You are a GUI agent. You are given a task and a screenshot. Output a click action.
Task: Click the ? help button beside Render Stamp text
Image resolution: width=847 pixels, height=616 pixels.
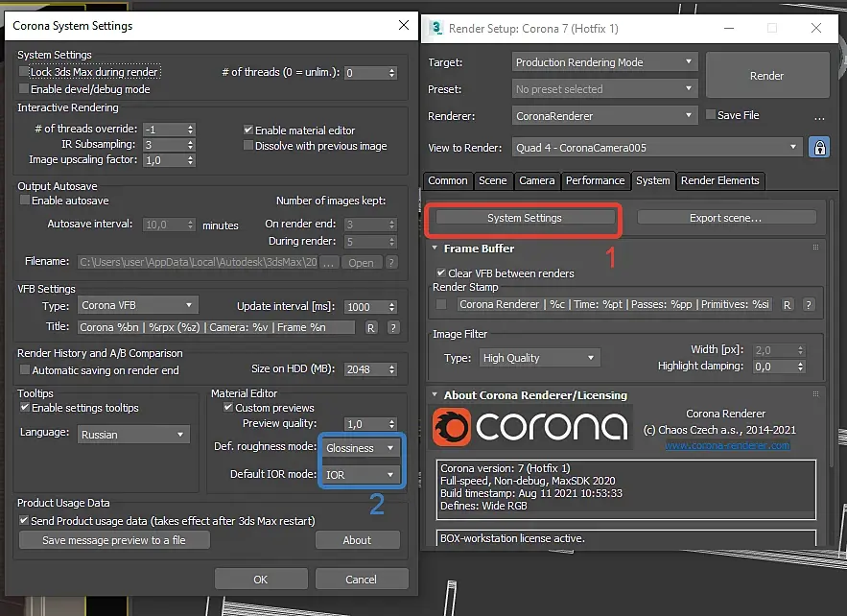(x=809, y=305)
